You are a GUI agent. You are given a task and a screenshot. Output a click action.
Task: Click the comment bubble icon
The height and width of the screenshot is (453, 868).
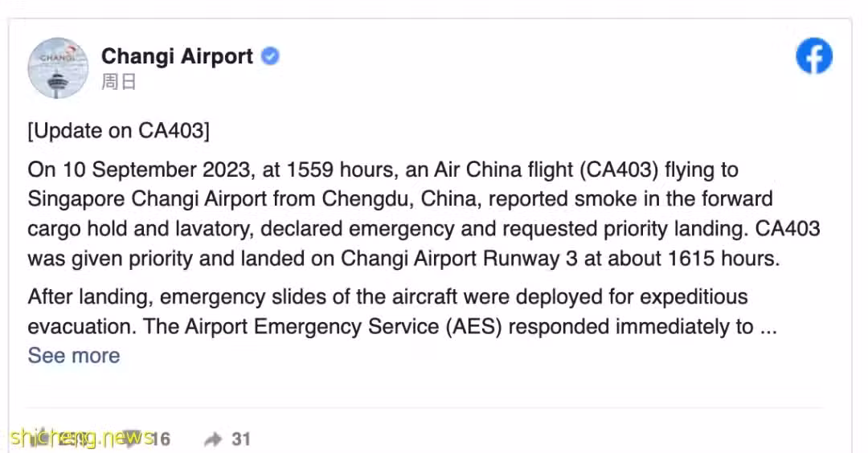click(x=132, y=438)
